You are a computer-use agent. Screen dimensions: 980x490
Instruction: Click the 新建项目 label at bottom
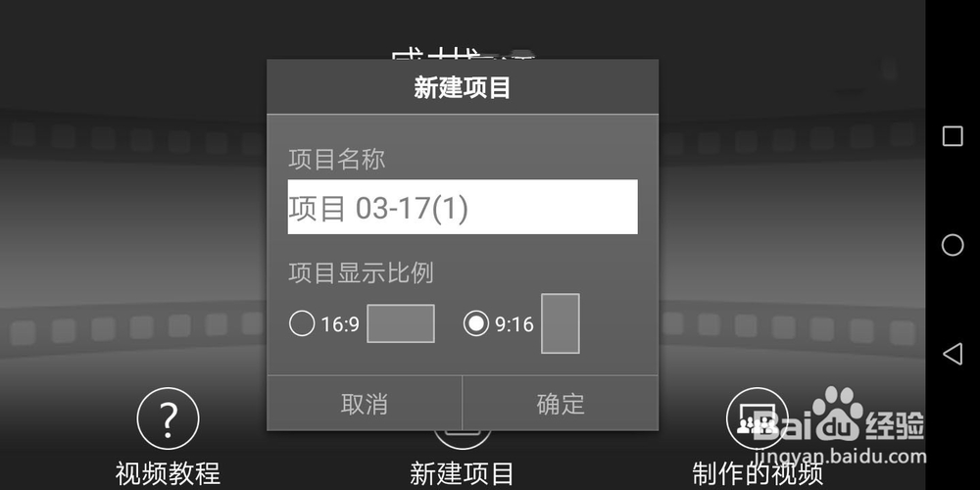click(x=462, y=473)
